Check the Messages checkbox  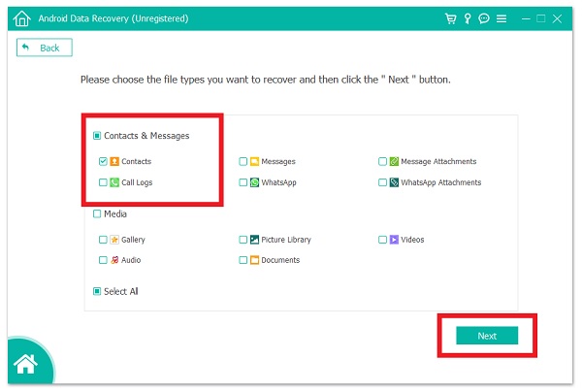242,161
